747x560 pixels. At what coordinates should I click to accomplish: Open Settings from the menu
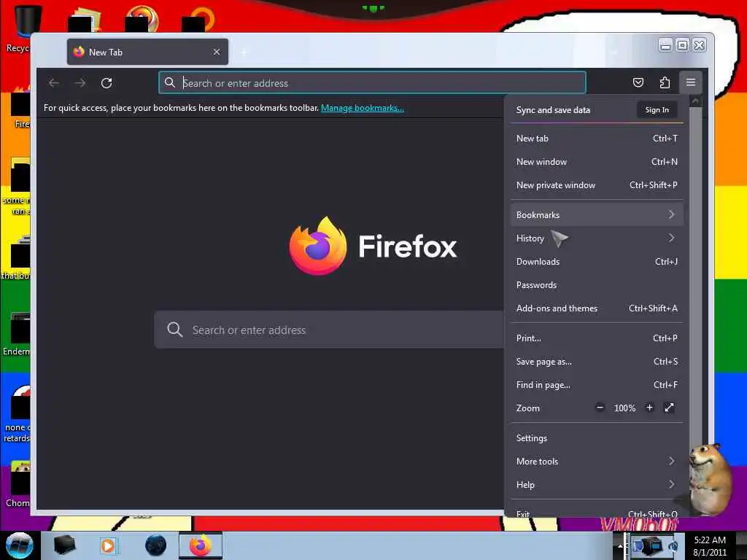coord(597,437)
